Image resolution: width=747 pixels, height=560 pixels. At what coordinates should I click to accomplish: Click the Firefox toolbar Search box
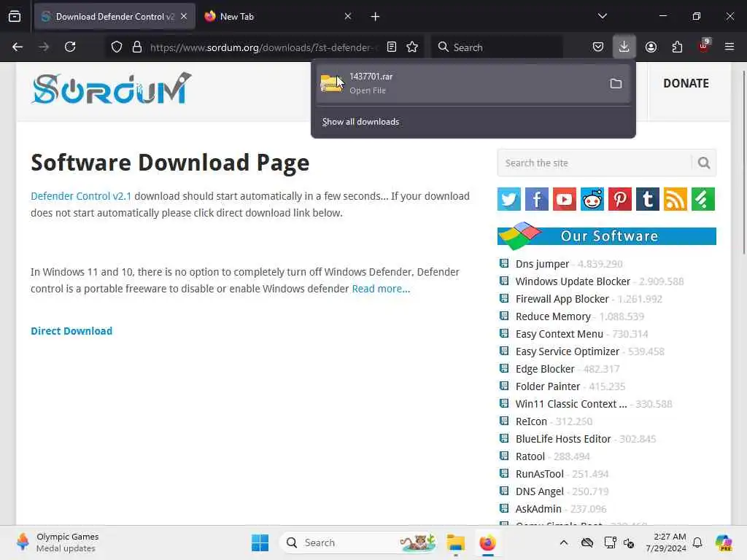(496, 47)
